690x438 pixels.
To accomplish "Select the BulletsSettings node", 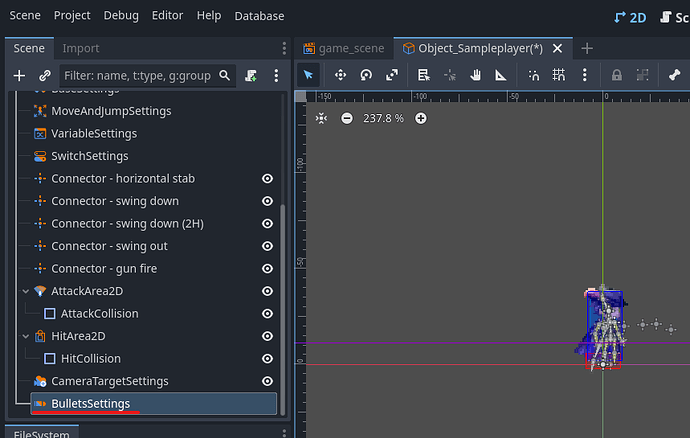I will pos(154,403).
